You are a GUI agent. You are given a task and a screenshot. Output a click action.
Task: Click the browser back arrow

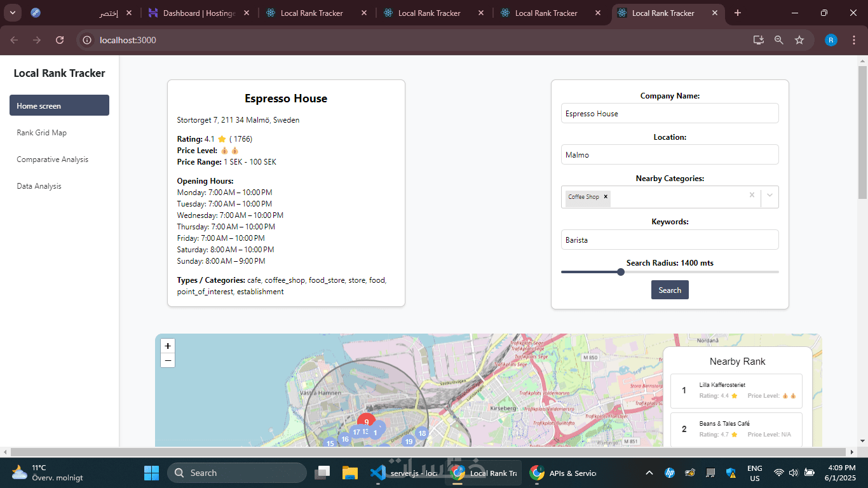pos(14,40)
